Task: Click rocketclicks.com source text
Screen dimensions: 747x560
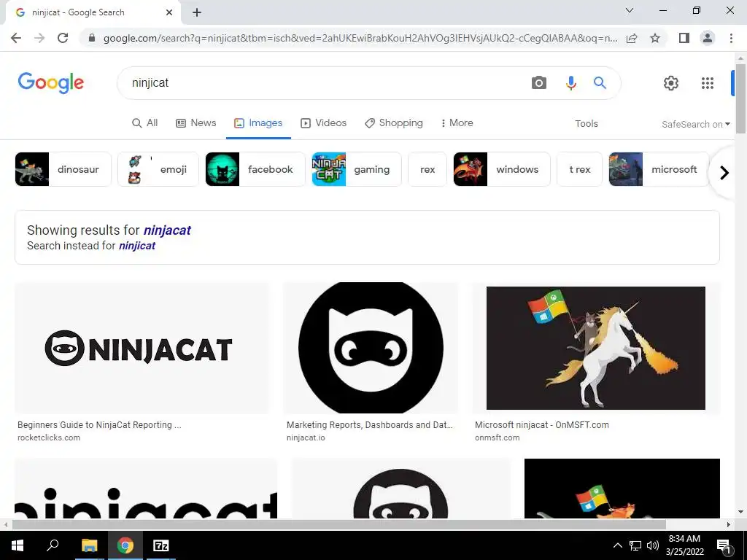Action: click(x=49, y=437)
